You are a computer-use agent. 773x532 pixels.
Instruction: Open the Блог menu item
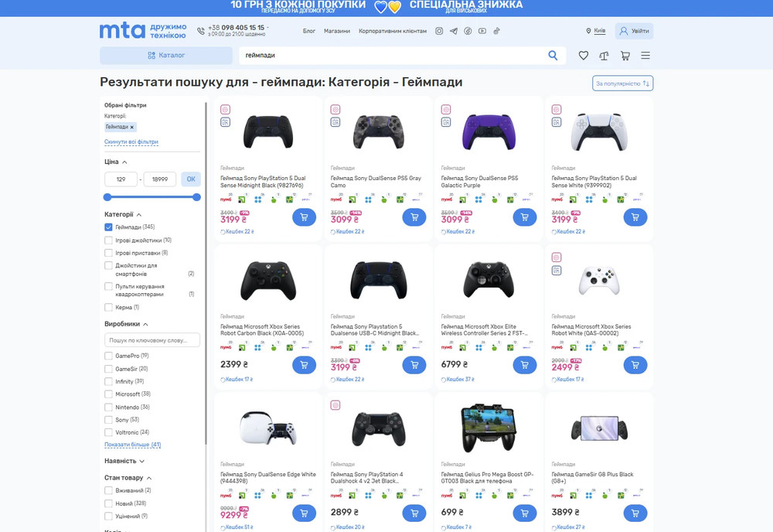pos(309,31)
